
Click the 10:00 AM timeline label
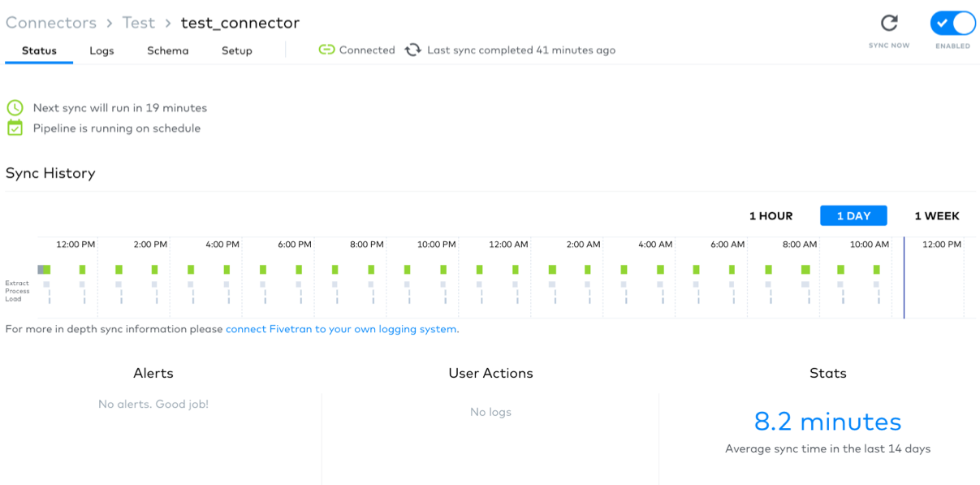[x=868, y=244]
